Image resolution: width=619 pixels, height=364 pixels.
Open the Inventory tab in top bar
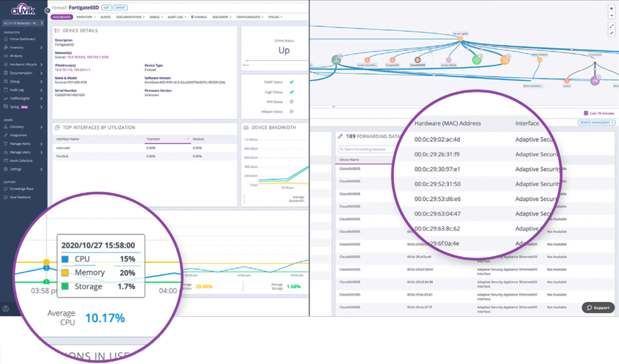[x=86, y=17]
